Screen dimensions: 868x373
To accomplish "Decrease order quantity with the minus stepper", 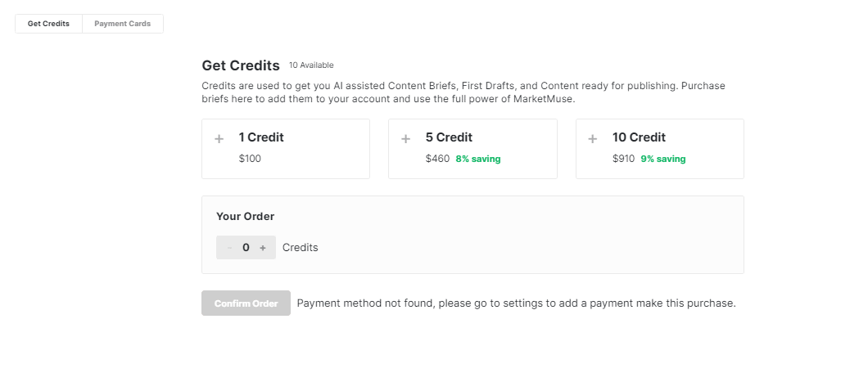I will coord(229,248).
